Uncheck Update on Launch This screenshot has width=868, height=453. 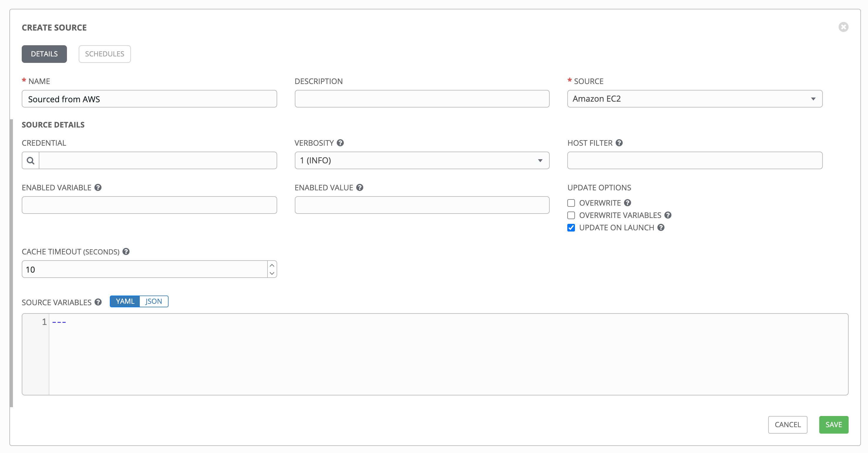point(571,228)
